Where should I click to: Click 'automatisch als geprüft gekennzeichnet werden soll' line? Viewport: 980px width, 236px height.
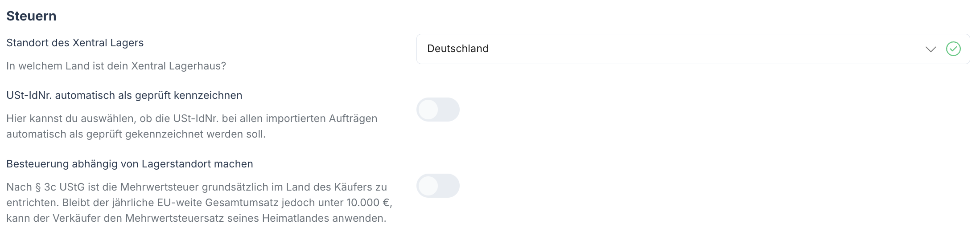click(136, 134)
